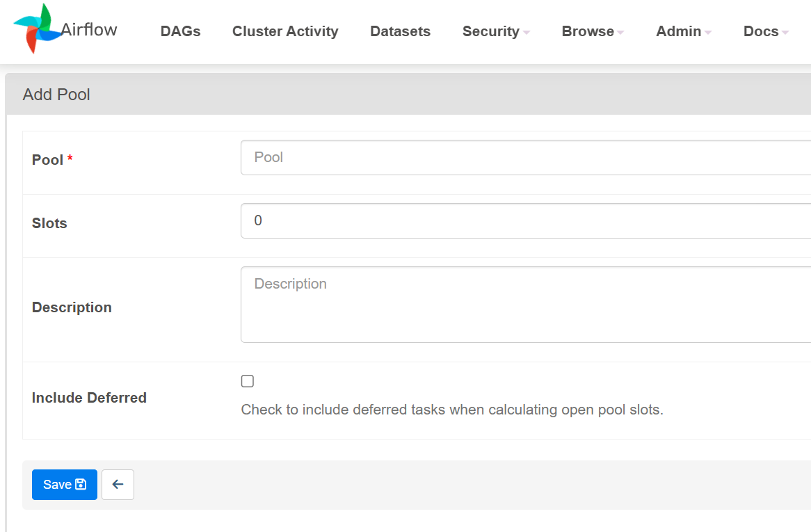
Task: Click the bold Pool field label
Action: point(47,160)
